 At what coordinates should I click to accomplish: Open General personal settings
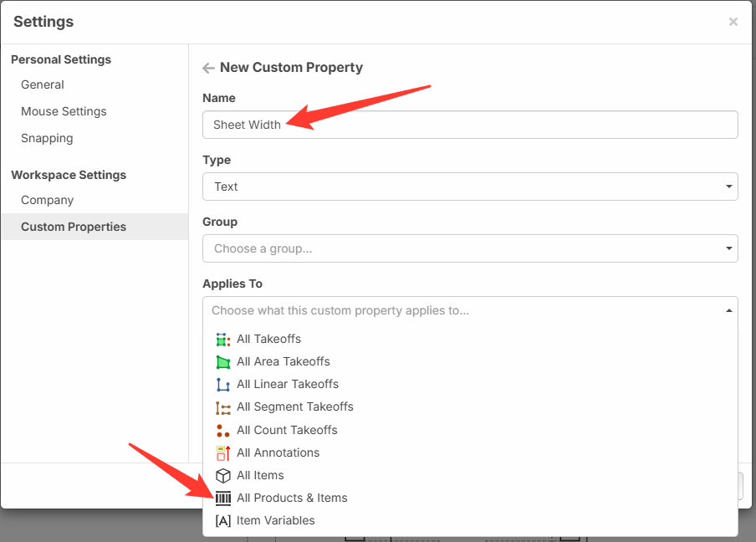43,84
